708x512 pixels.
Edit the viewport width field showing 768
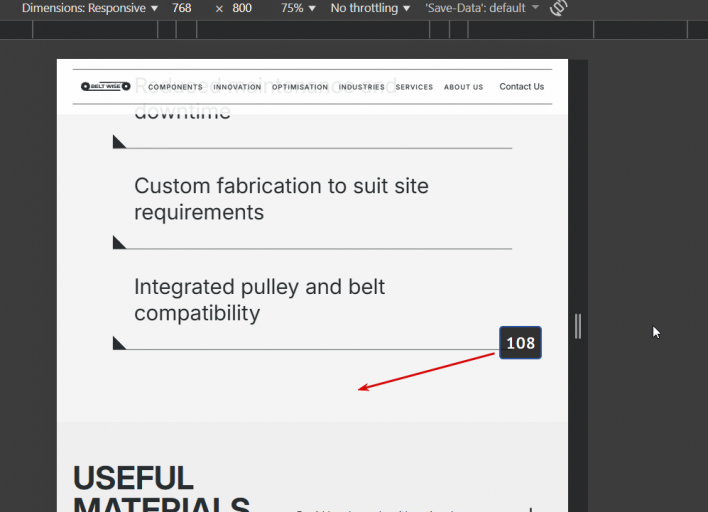(x=182, y=8)
